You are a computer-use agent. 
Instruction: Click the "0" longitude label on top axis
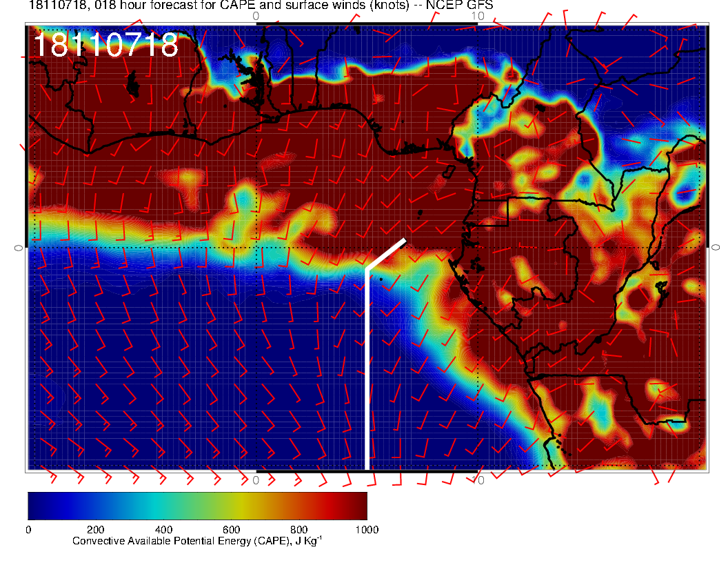[256, 15]
